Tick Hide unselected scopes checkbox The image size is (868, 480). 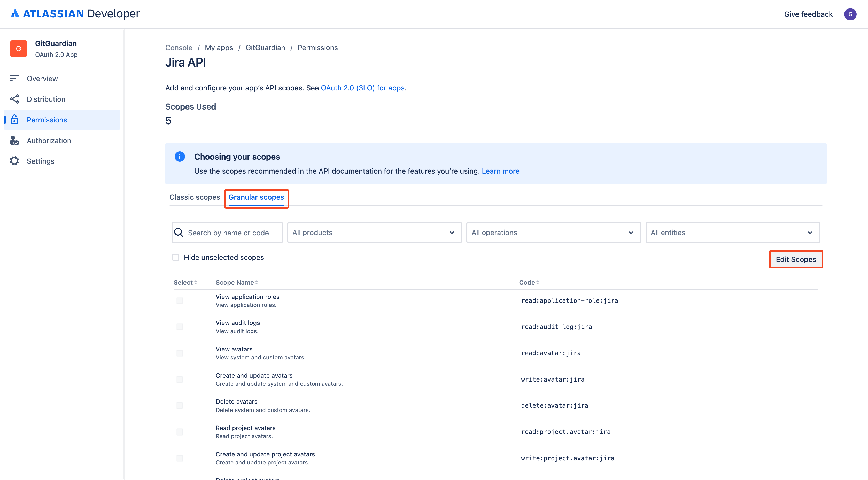point(176,258)
